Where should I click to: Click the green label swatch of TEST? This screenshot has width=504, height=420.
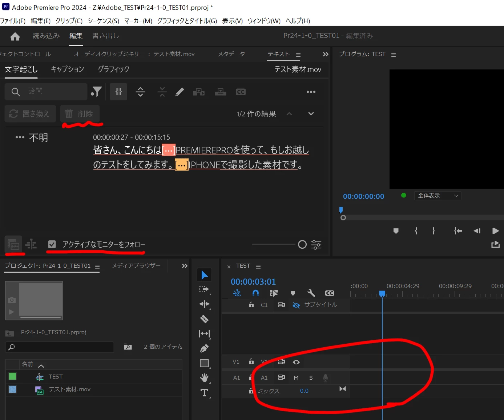[12, 376]
